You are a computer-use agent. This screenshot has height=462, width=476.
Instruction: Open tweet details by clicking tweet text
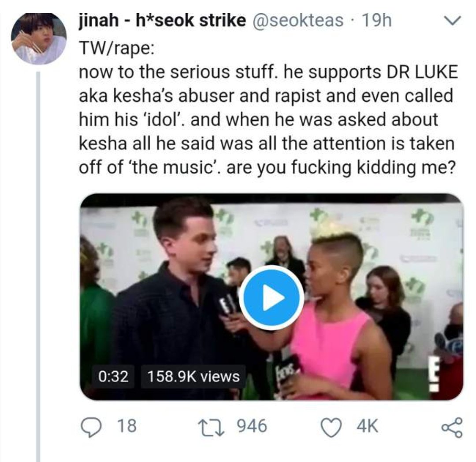264,119
